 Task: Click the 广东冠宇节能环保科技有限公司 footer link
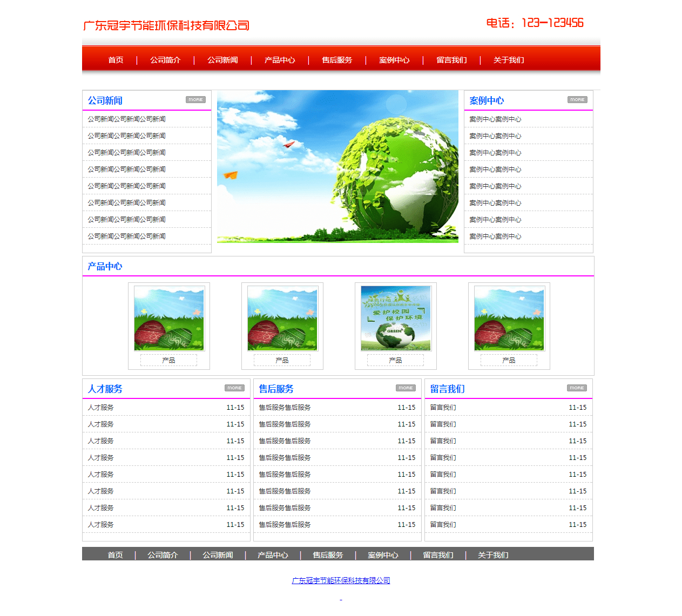[341, 580]
